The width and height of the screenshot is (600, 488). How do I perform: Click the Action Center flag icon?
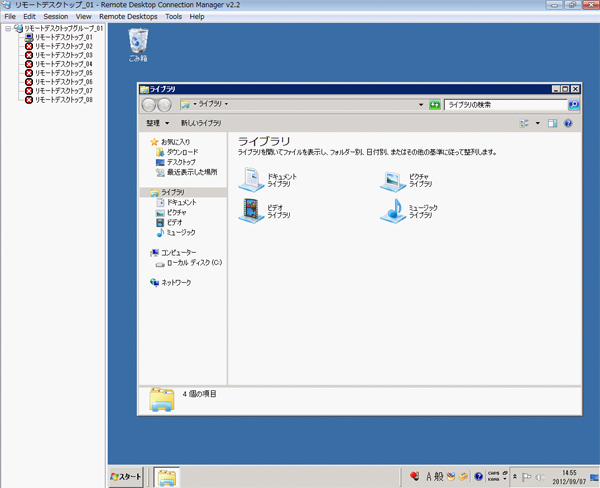click(527, 477)
